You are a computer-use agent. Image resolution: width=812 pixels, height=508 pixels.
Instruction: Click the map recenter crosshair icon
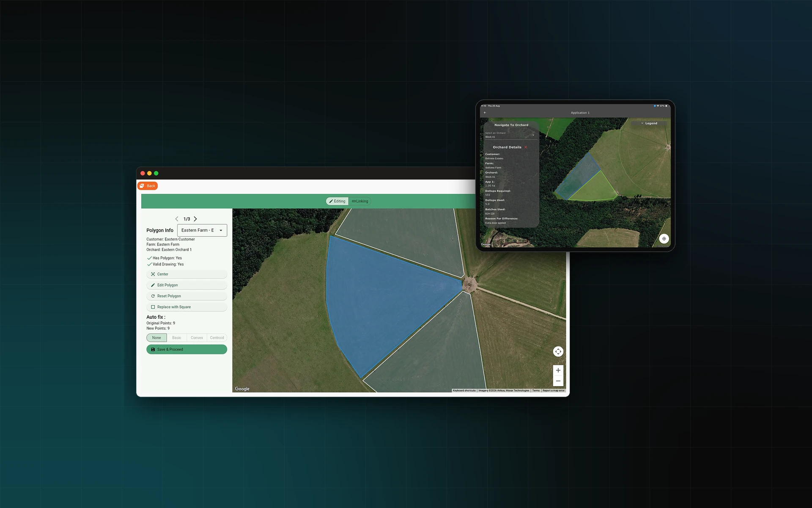tap(558, 351)
